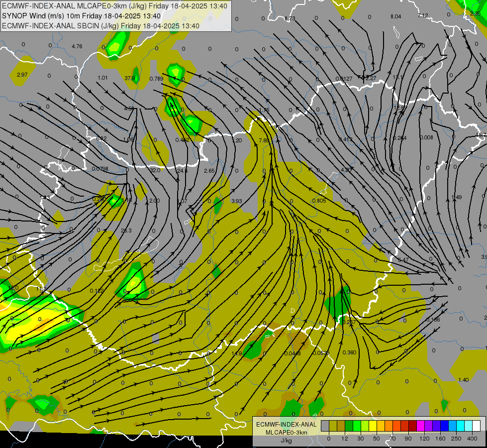Click the map value 0.452

click(183, 140)
